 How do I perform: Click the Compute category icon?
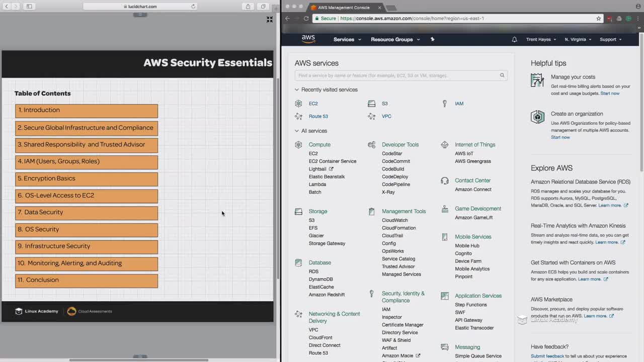click(298, 145)
